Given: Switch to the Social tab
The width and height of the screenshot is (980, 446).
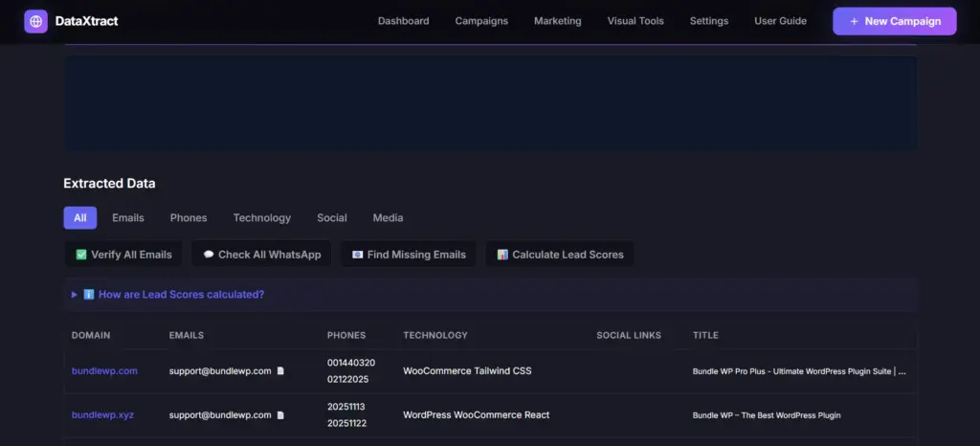Looking at the screenshot, I should [x=332, y=218].
